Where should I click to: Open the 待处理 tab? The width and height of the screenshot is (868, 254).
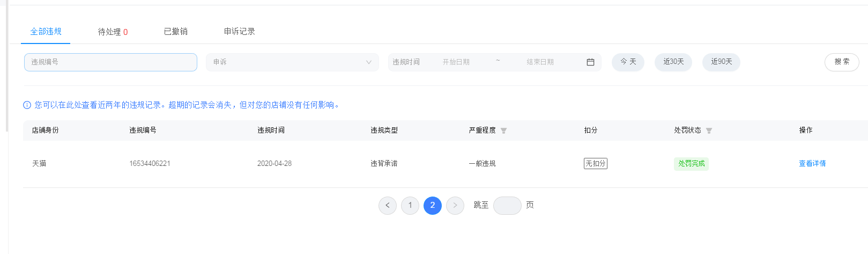click(x=113, y=32)
